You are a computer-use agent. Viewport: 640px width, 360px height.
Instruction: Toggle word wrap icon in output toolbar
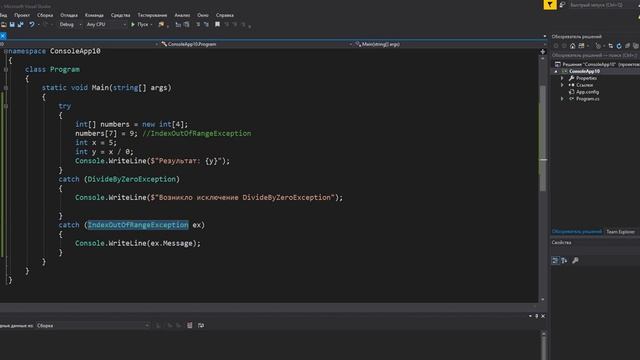[x=201, y=326]
